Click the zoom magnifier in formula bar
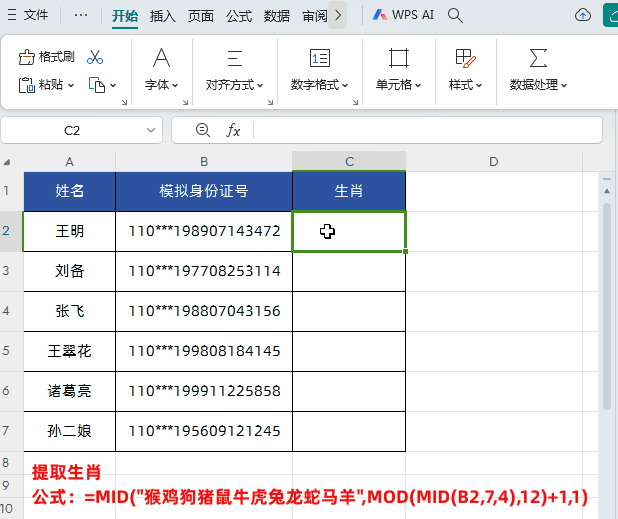Screen dimensions: 618x519 tap(203, 130)
